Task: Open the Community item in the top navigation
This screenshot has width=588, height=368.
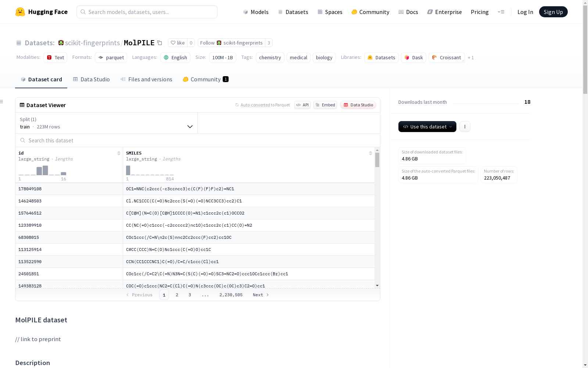Action: pos(370,12)
